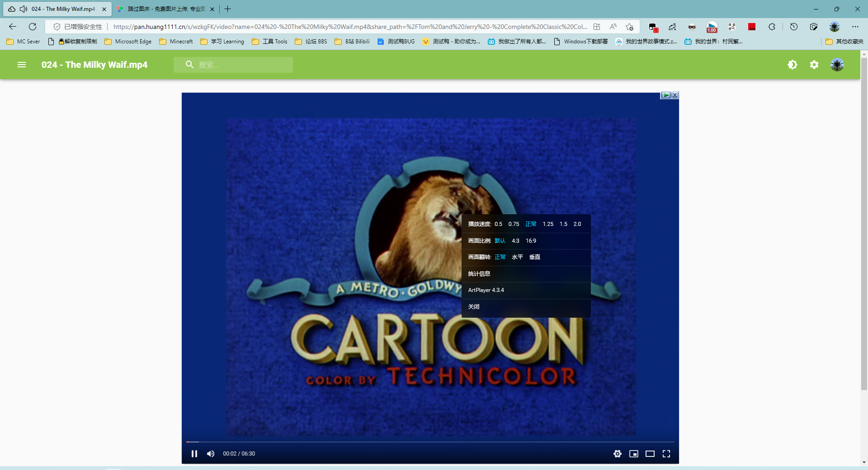Close the 路过图床 tab
The height and width of the screenshot is (470, 868).
point(212,9)
